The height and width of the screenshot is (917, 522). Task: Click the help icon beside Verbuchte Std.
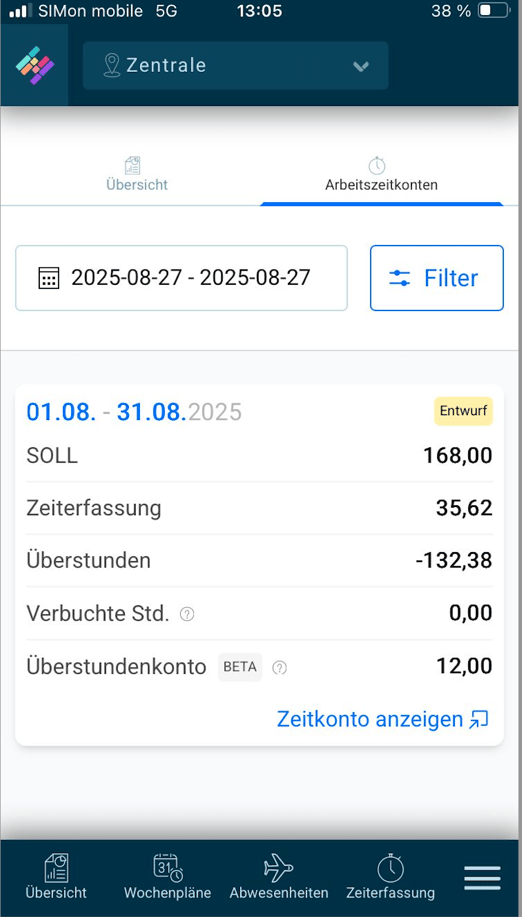click(187, 614)
